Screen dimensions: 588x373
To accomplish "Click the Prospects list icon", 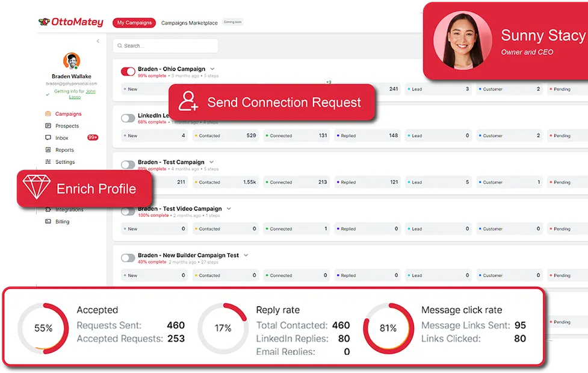I will tap(48, 125).
